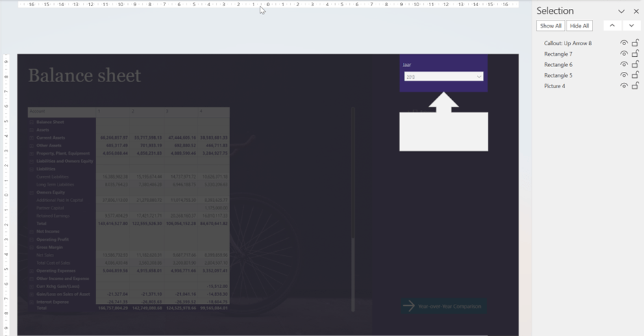Lock the Rectangle 5 shape

(635, 75)
